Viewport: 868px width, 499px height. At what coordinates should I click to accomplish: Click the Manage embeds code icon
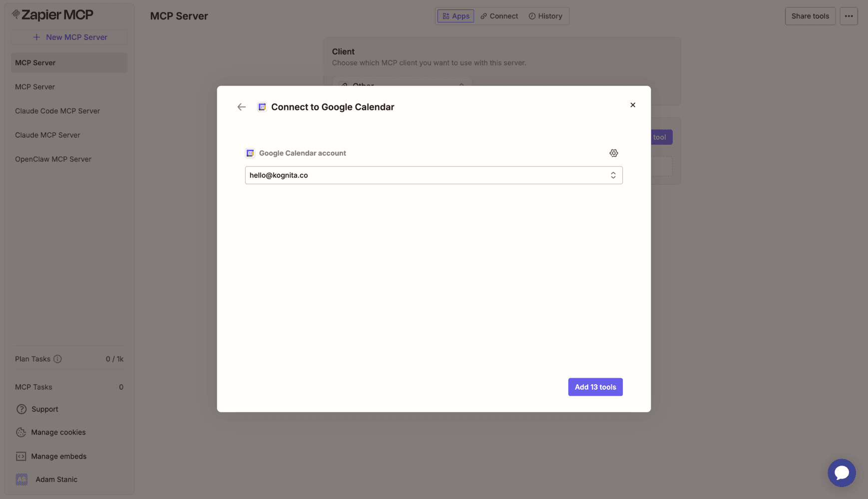tap(21, 456)
